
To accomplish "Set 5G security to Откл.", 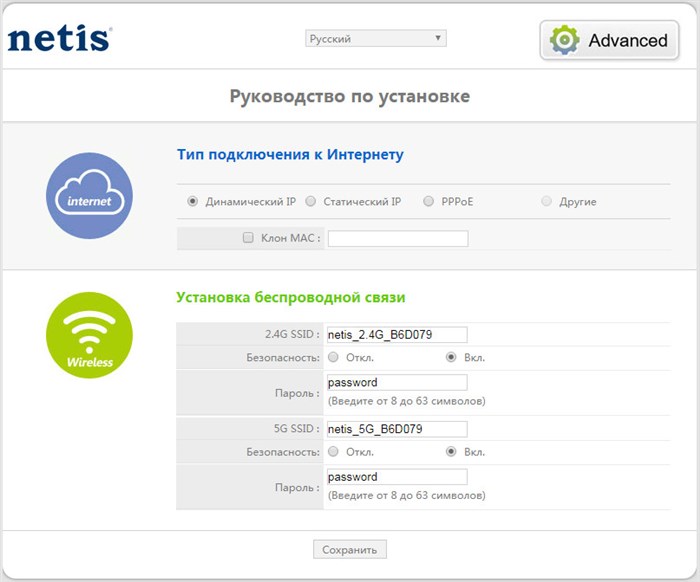I will pyautogui.click(x=333, y=452).
